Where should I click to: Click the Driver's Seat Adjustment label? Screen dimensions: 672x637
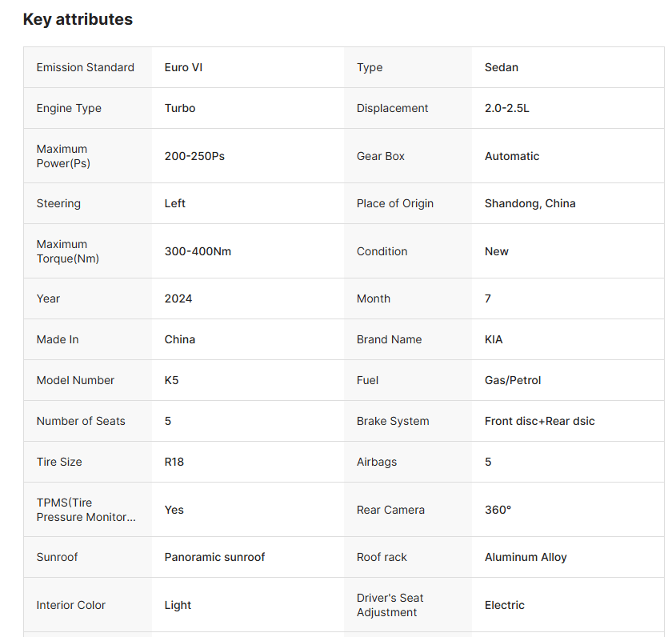coord(390,605)
